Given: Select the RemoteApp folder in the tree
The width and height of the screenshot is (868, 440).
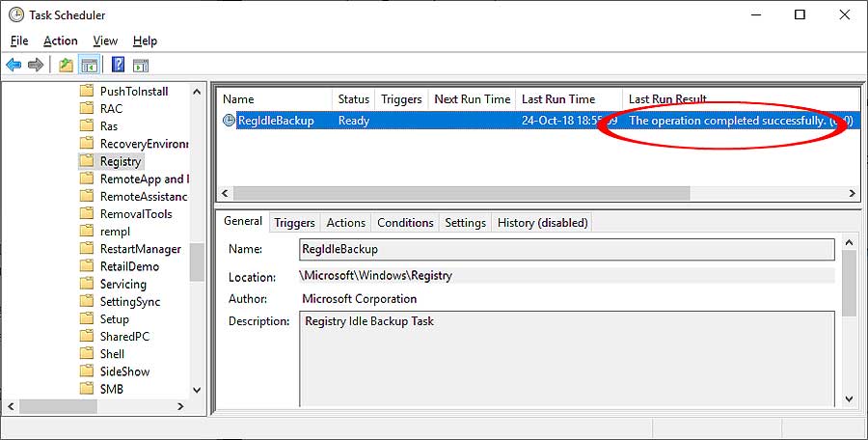Looking at the screenshot, I should point(145,179).
